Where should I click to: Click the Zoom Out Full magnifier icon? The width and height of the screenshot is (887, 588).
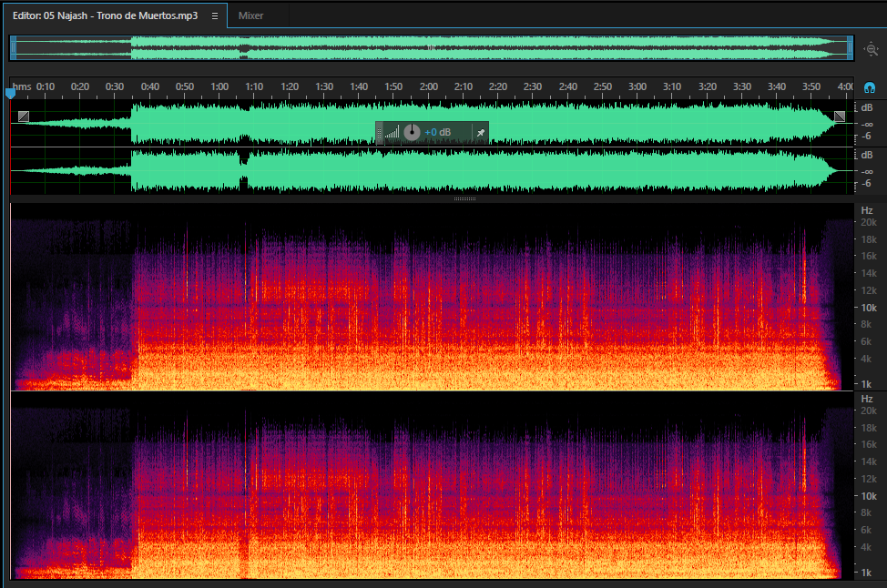(871, 48)
